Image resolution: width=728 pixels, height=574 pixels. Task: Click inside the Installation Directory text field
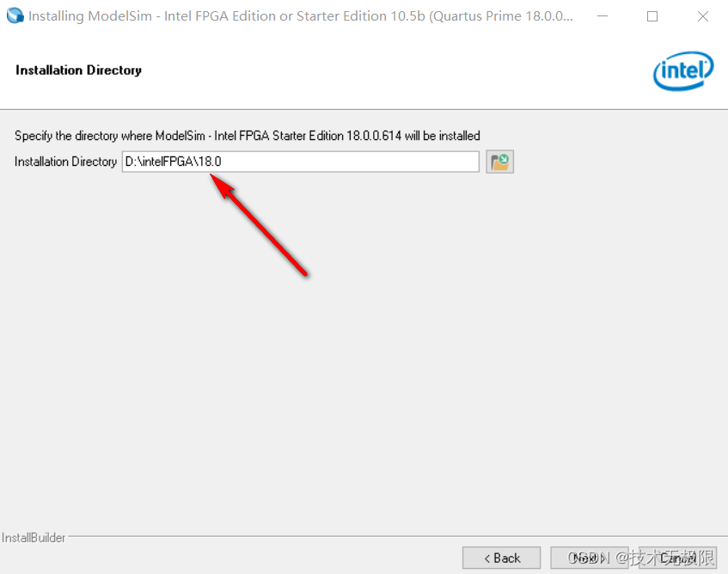pyautogui.click(x=300, y=162)
